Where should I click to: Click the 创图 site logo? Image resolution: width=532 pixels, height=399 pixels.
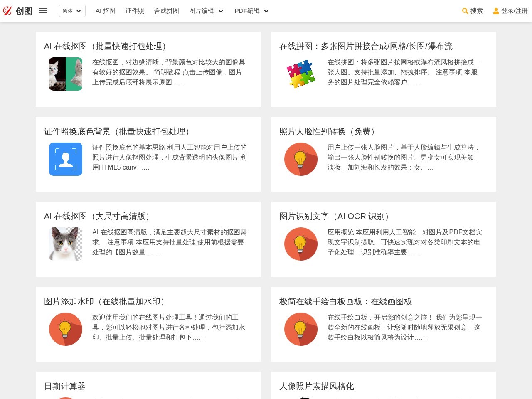click(19, 11)
